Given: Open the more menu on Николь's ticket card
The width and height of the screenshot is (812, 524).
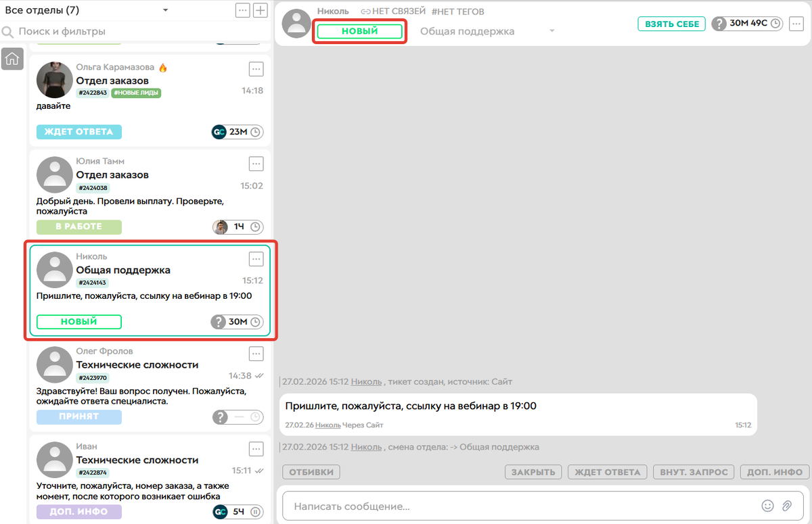Looking at the screenshot, I should pyautogui.click(x=256, y=258).
